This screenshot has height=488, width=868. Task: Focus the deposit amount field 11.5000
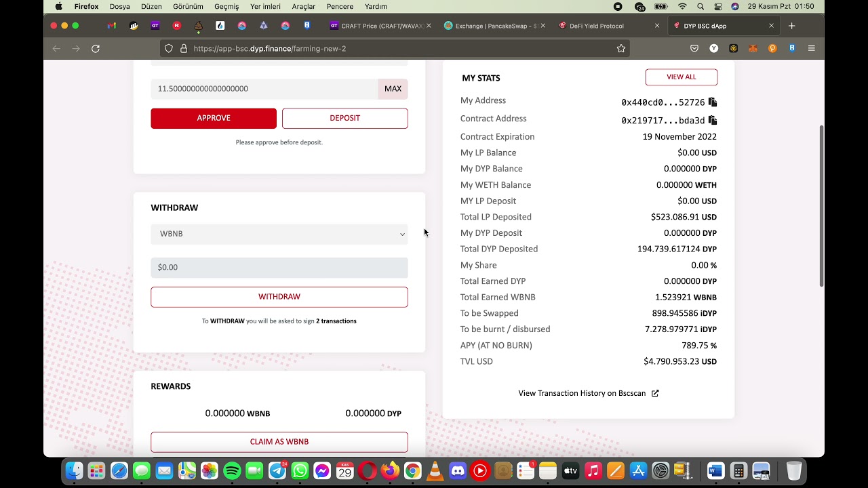tap(264, 89)
